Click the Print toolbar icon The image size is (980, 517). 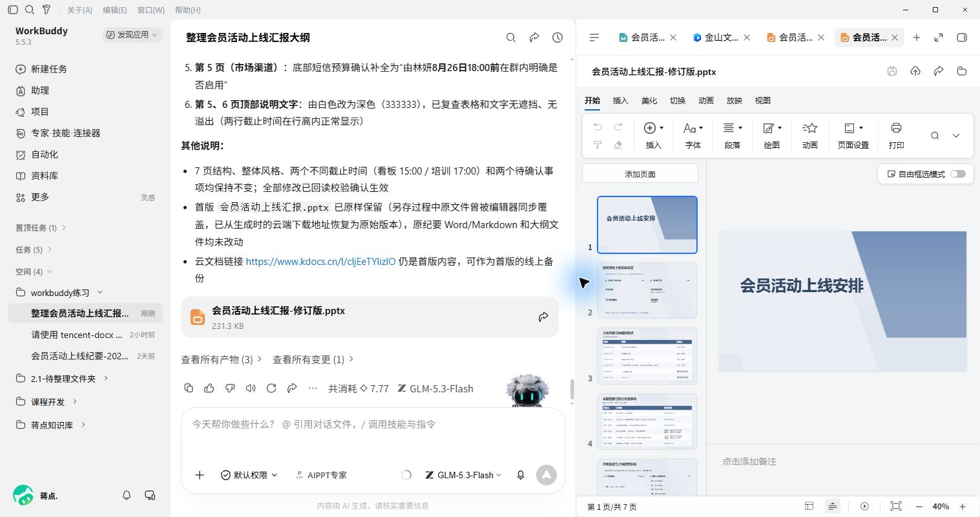pyautogui.click(x=896, y=136)
